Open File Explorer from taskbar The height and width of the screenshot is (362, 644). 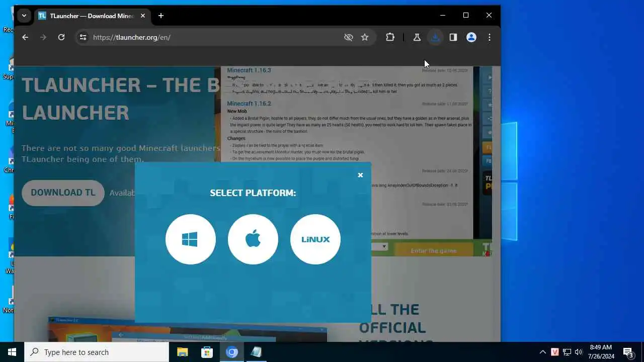(x=182, y=352)
